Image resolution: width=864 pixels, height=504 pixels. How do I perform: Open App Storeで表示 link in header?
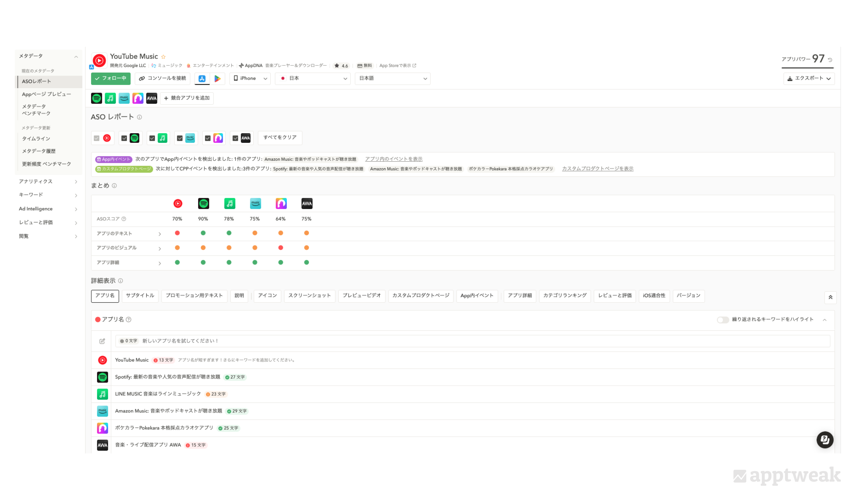[397, 66]
